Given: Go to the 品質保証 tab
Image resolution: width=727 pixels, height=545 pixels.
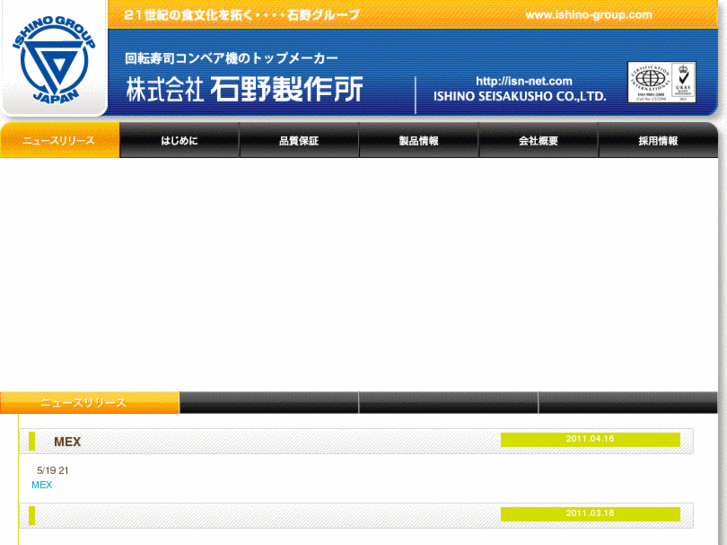Looking at the screenshot, I should click(299, 141).
